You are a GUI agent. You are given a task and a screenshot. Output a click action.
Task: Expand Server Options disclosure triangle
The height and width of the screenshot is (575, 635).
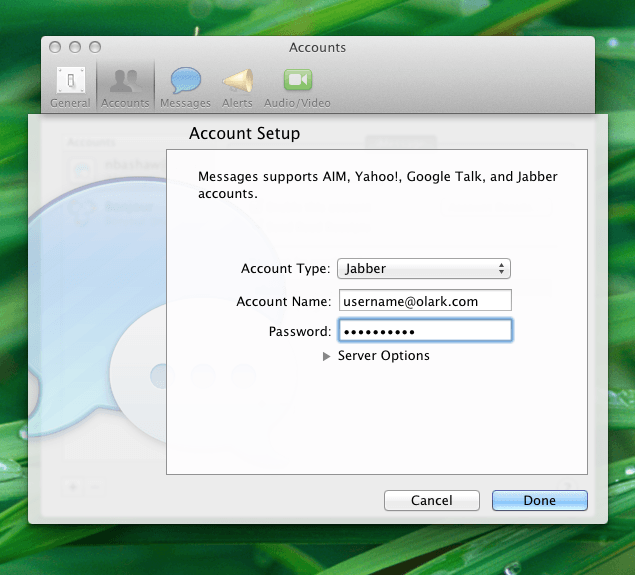(x=327, y=356)
